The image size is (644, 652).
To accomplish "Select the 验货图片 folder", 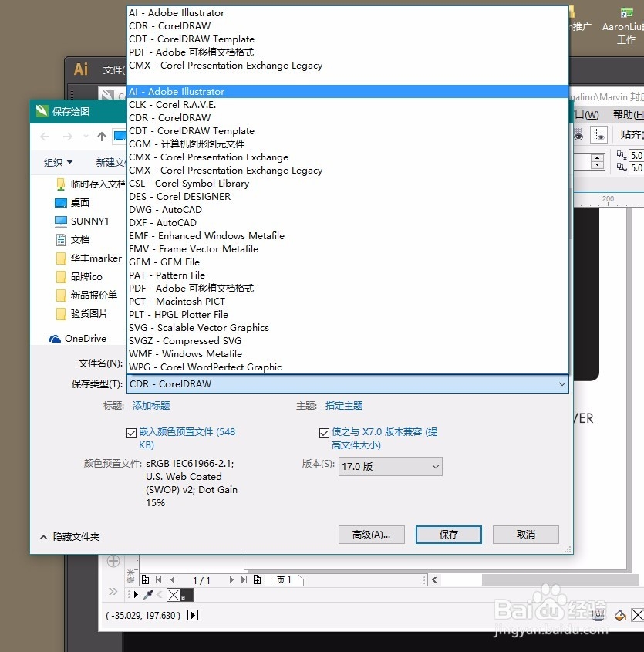I will [x=82, y=313].
